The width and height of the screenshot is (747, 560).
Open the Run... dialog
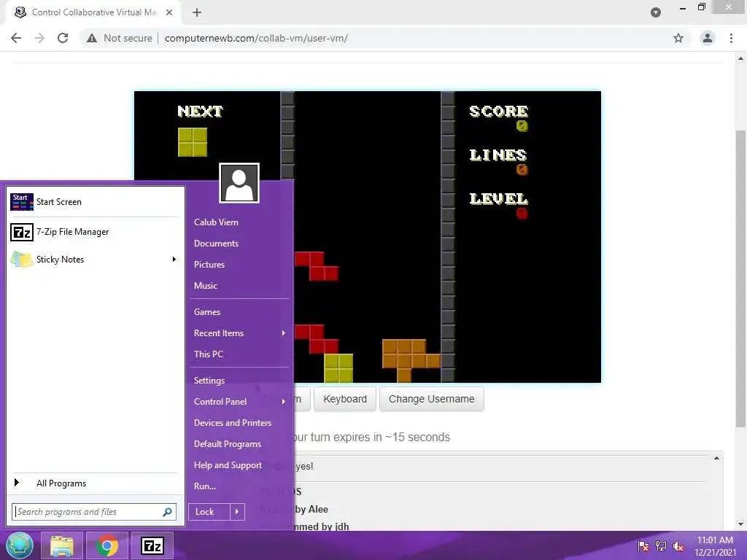[205, 486]
